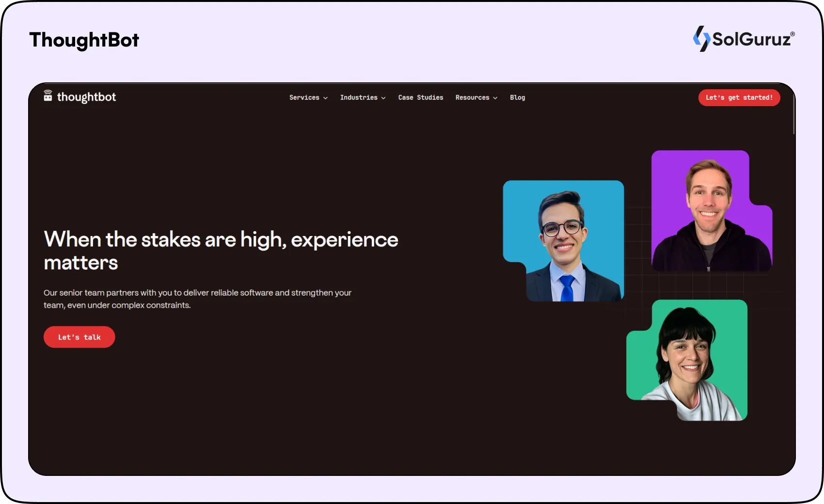
Task: Navigate to the Blog section
Action: click(517, 97)
